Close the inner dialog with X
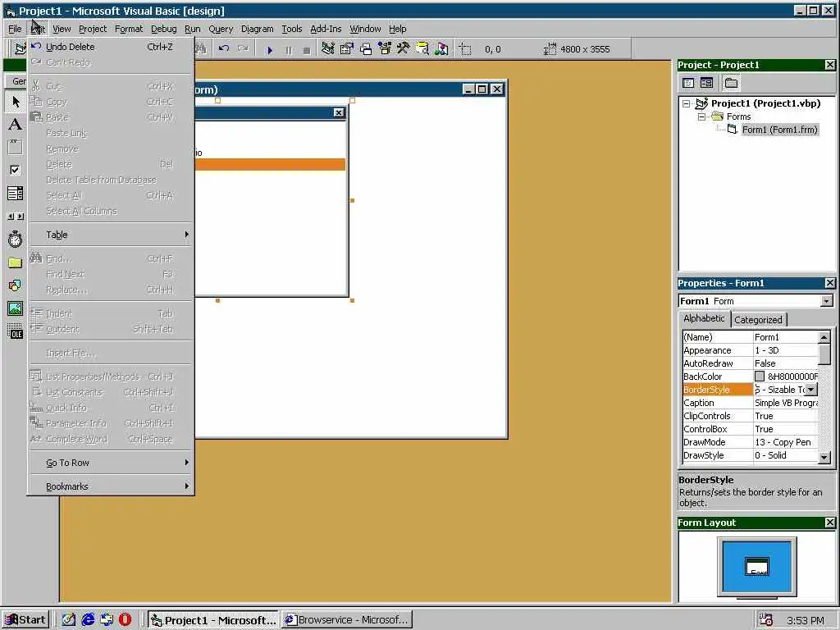840x630 pixels. (x=339, y=112)
